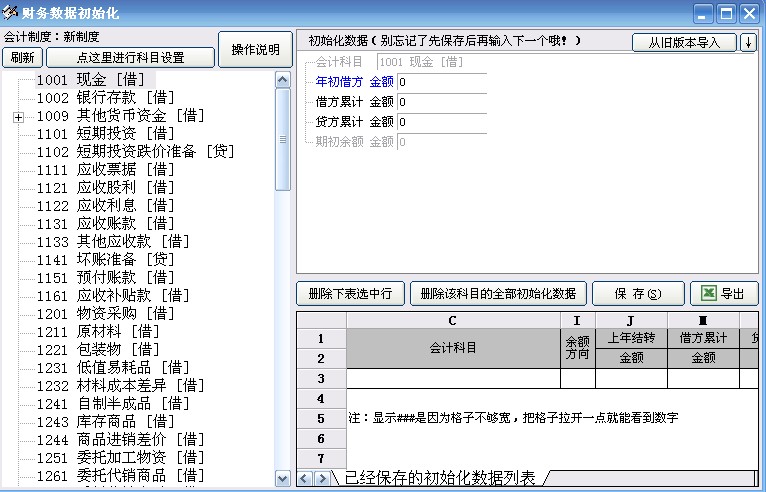Screen dimensions: 766x492
Task: Click the disabled 期初余额 金额 field
Action: tap(442, 142)
